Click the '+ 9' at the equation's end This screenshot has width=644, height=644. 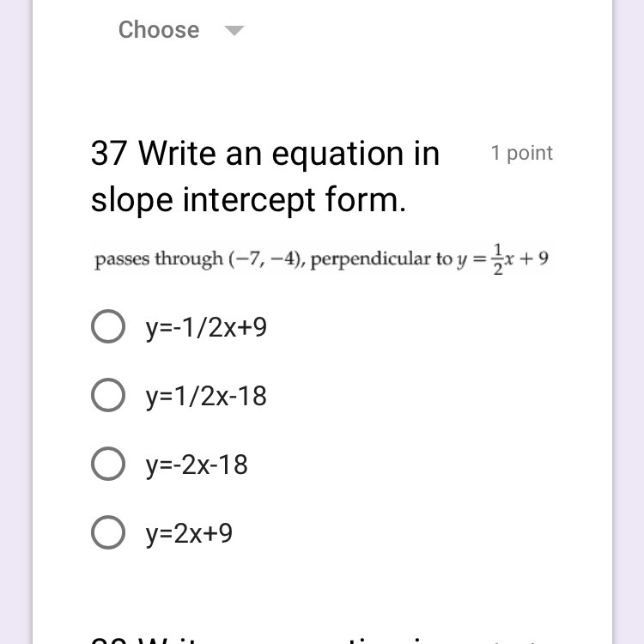point(535,258)
